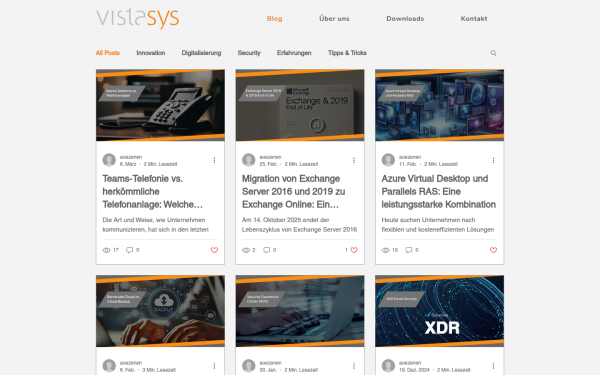This screenshot has width=600, height=375.
Task: Click the '19. Dez. 2024' post date
Action: pyautogui.click(x=414, y=370)
